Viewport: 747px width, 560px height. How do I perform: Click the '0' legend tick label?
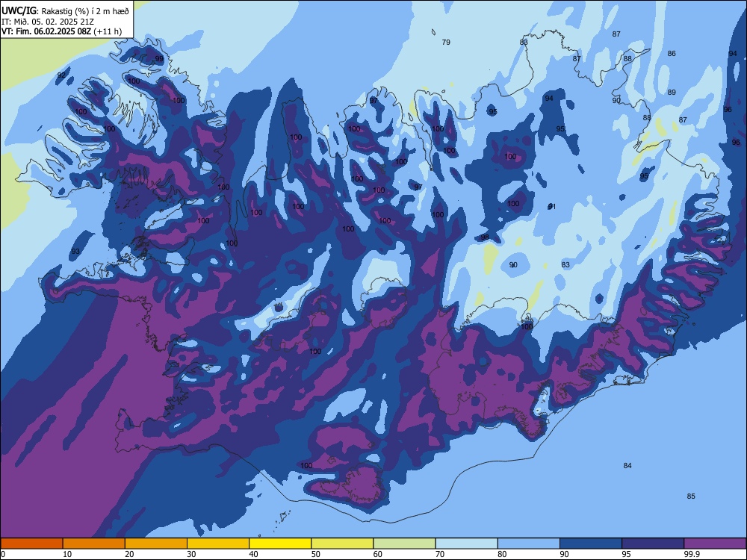click(3, 554)
